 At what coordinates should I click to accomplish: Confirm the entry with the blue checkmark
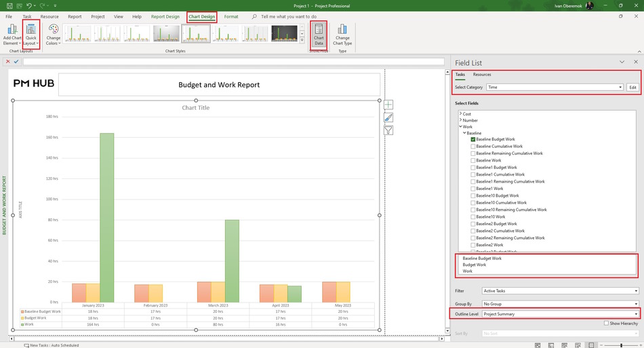click(16, 62)
